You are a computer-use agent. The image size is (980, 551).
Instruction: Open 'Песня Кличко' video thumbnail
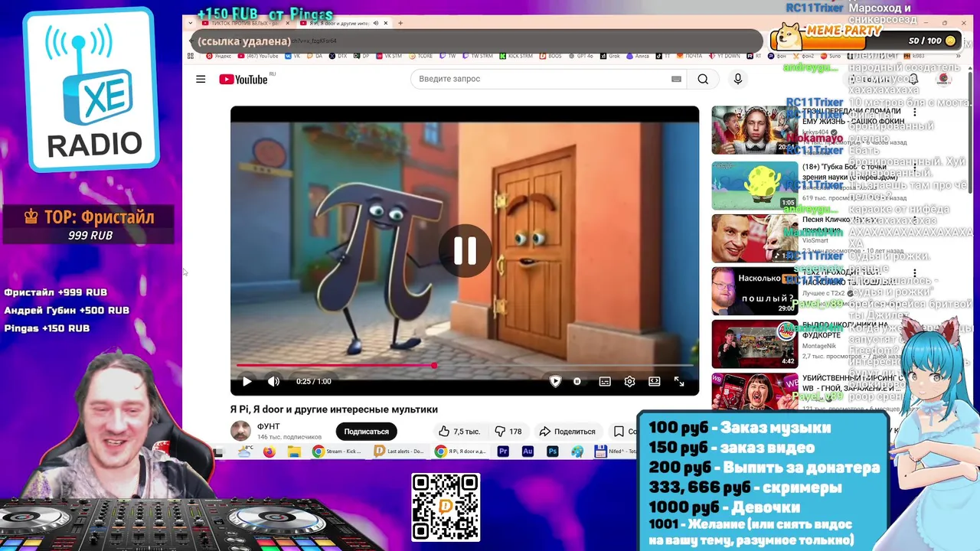pos(754,238)
